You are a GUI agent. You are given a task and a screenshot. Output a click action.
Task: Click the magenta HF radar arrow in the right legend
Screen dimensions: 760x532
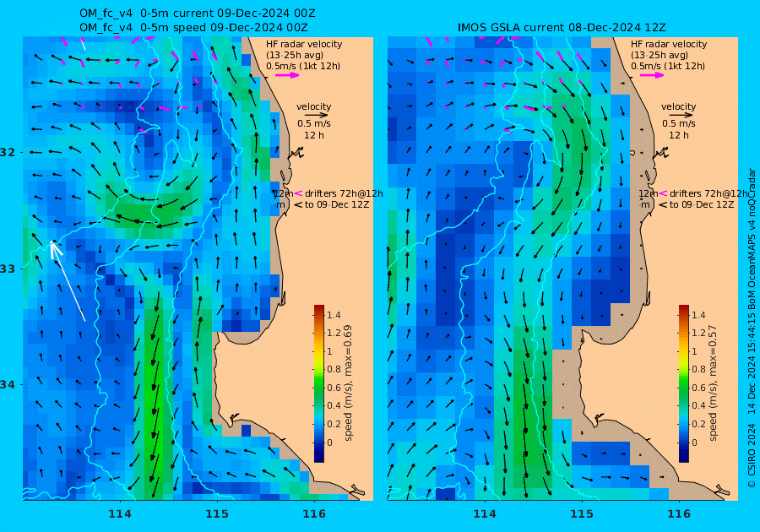pos(652,75)
